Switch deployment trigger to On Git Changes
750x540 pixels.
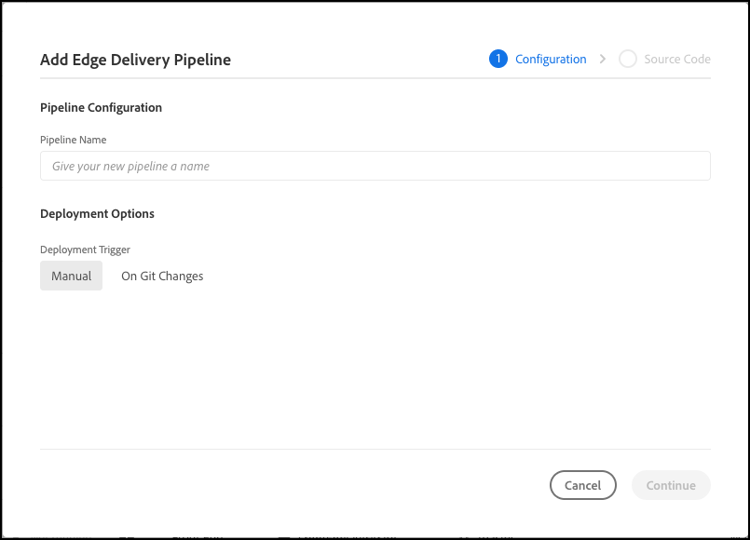point(162,276)
